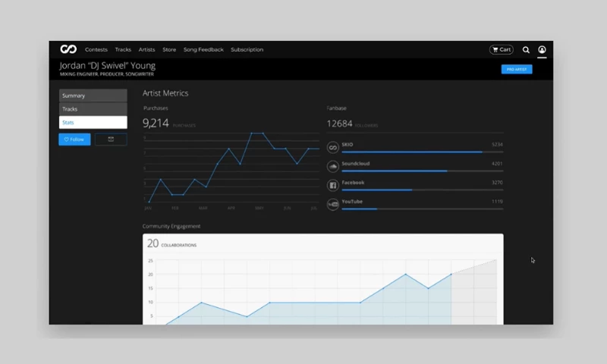Screen dimensions: 607x364
Task: Click the YouTube fanbase icon
Action: click(x=332, y=204)
